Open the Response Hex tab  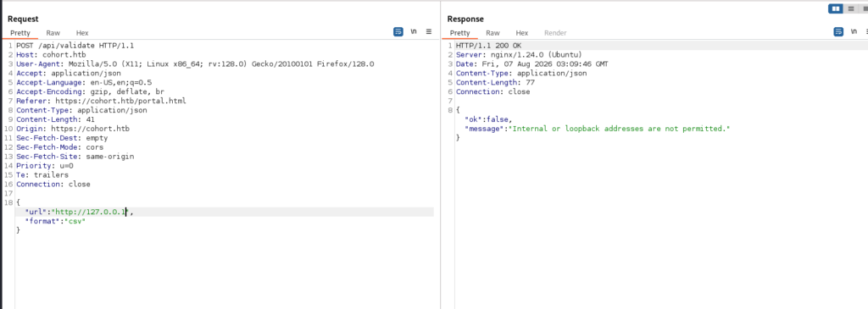(522, 33)
